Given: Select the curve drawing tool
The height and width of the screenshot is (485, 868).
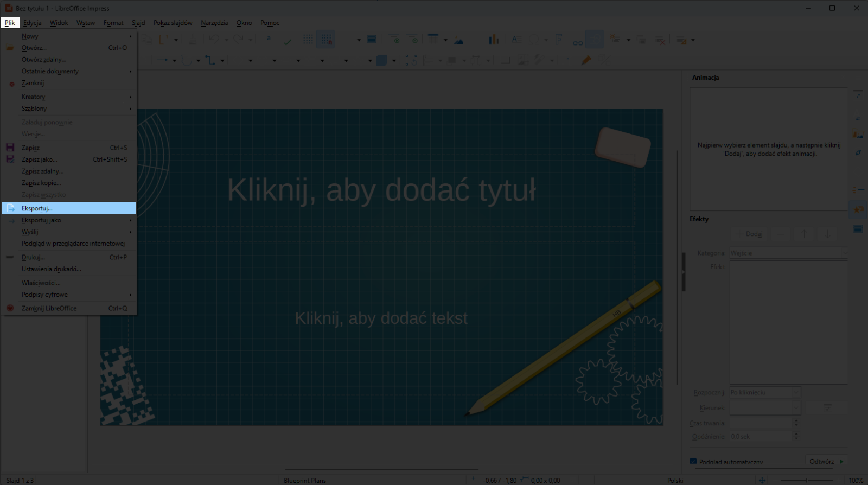Looking at the screenshot, I should coord(187,60).
